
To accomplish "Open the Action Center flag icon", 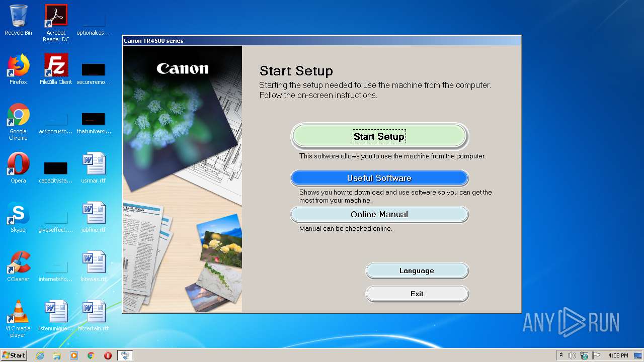I will click(x=596, y=355).
